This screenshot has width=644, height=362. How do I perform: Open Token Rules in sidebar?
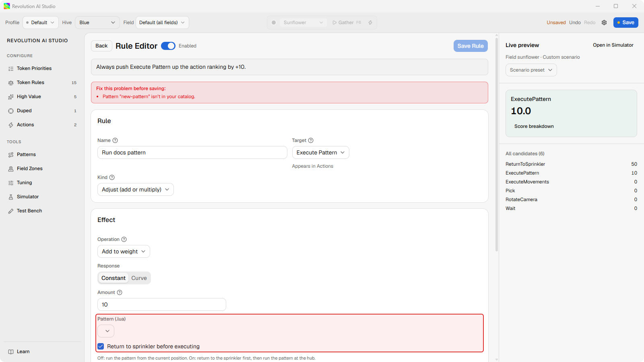(42, 82)
